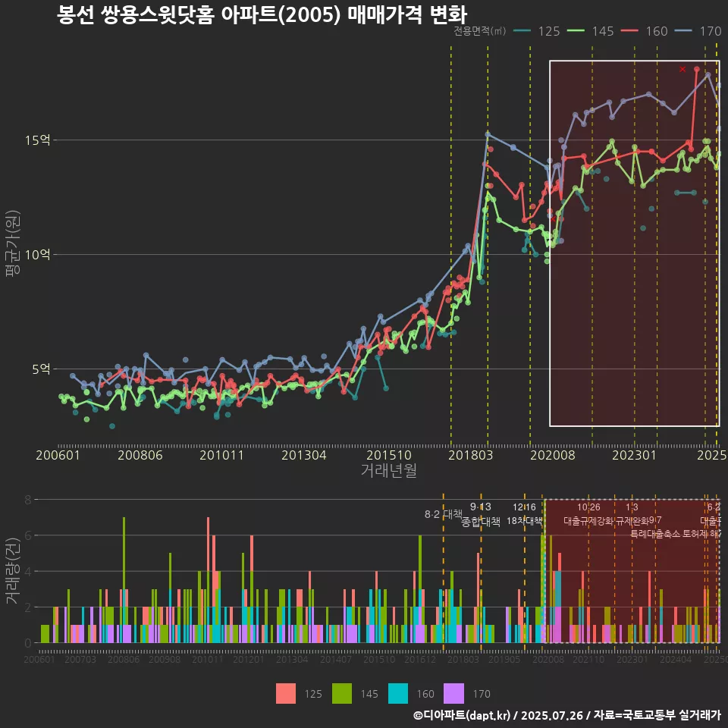Click 200601 on the price chart axis
This screenshot has height=728, width=728.
[58, 455]
